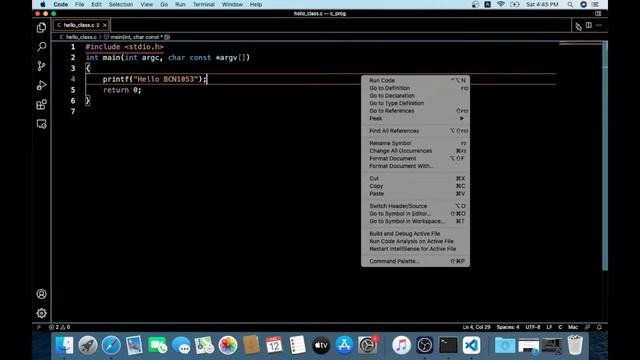The image size is (640, 360).
Task: Open the Run menu in menu bar
Action: (x=180, y=4)
